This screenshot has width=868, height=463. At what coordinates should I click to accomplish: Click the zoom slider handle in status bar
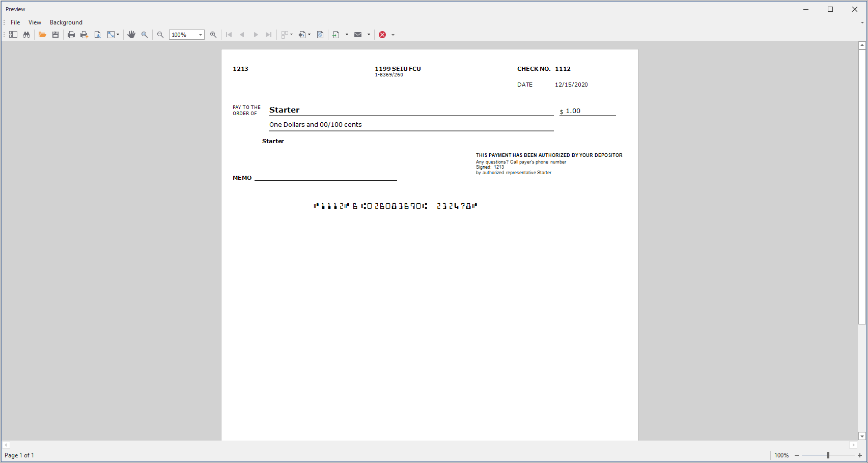(x=828, y=455)
